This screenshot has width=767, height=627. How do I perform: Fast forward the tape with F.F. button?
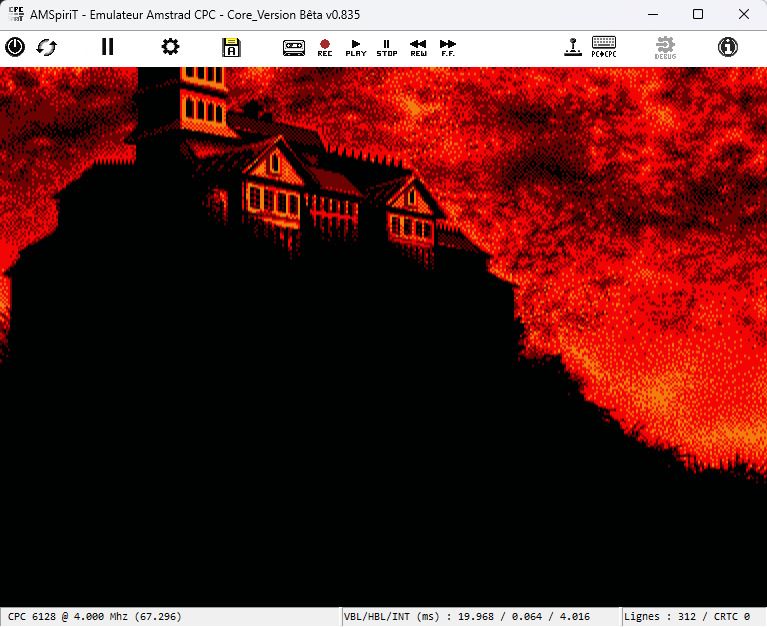[x=448, y=48]
